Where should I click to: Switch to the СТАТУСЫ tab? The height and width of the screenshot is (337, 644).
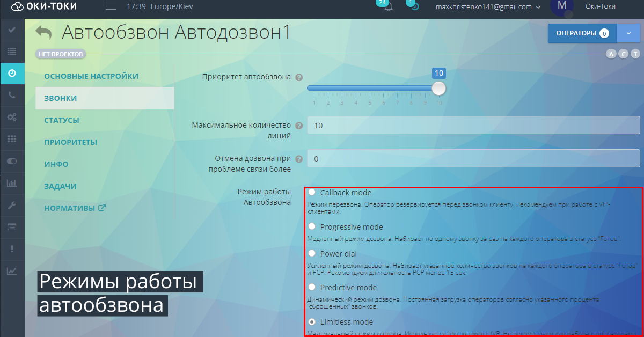pos(61,120)
